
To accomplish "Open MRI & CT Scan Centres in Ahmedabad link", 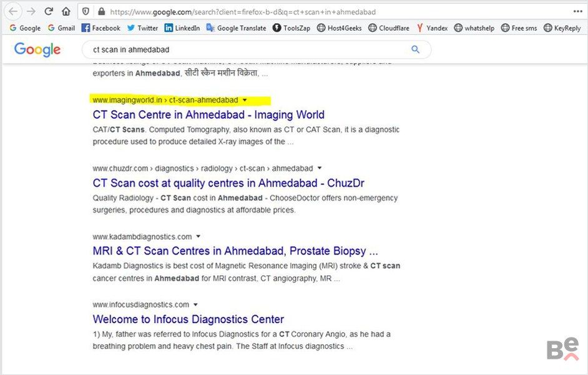I will click(x=235, y=251).
